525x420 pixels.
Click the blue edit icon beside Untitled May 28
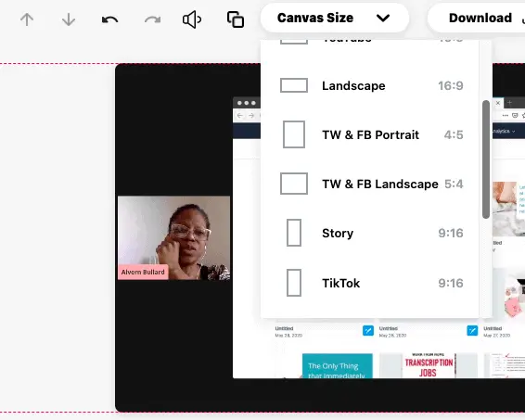368,331
